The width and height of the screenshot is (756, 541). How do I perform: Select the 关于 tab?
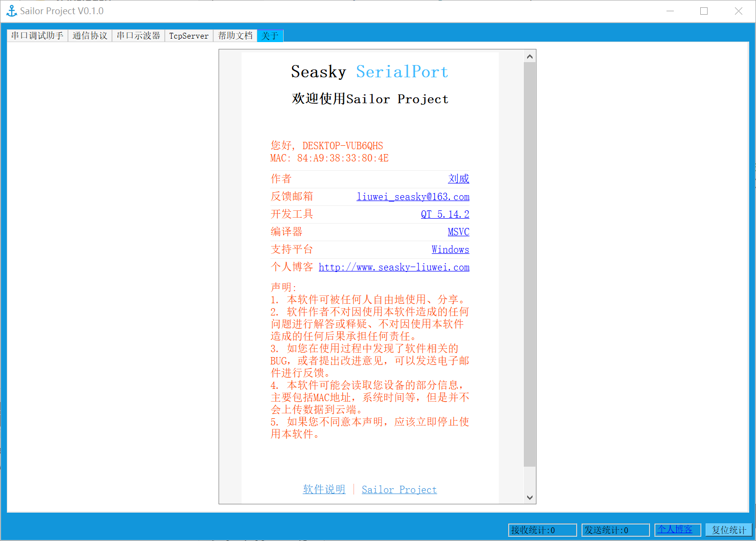(x=270, y=36)
